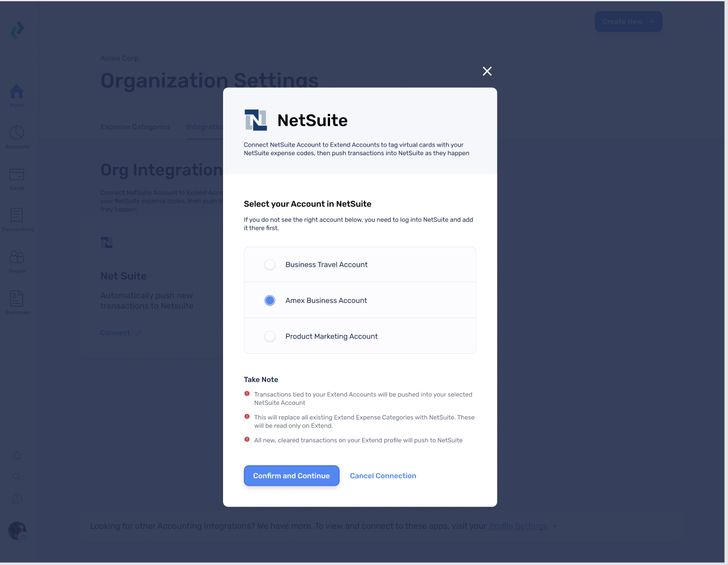The width and height of the screenshot is (728, 565).
Task: Switch to the Expense Categories tab
Action: coord(135,127)
